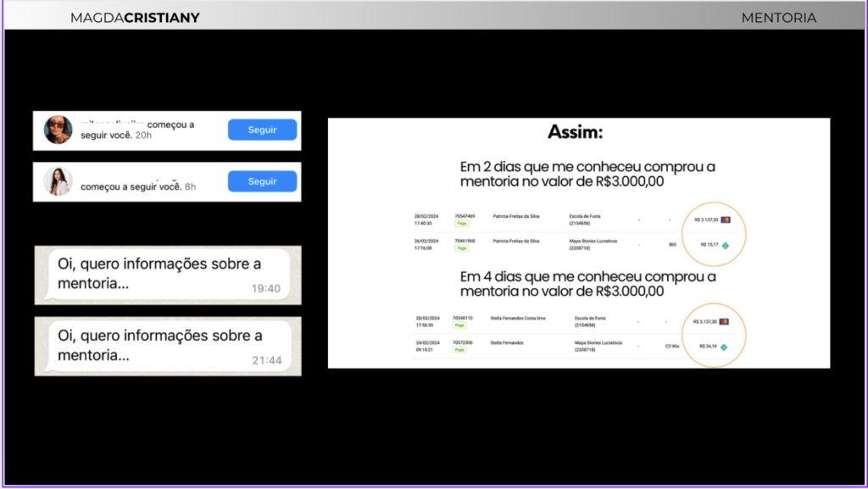
Task: Click Stella Fernandes Costa lima customer name
Action: [519, 318]
